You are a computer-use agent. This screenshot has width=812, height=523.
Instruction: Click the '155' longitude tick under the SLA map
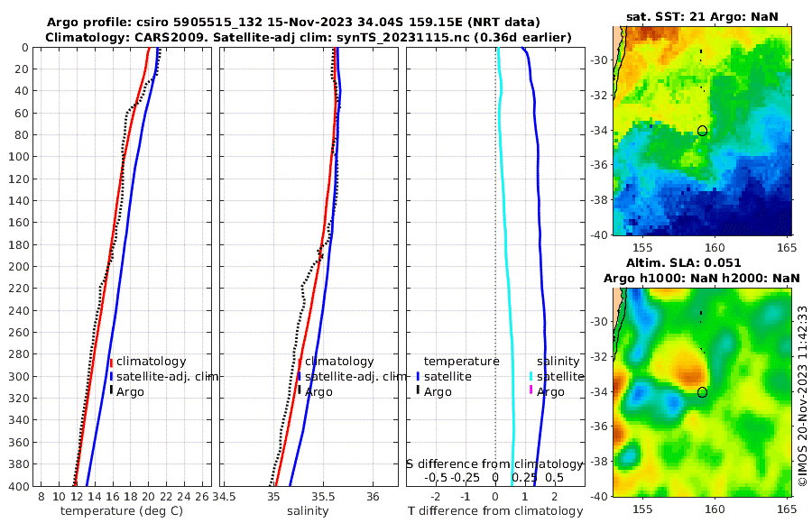(x=642, y=509)
